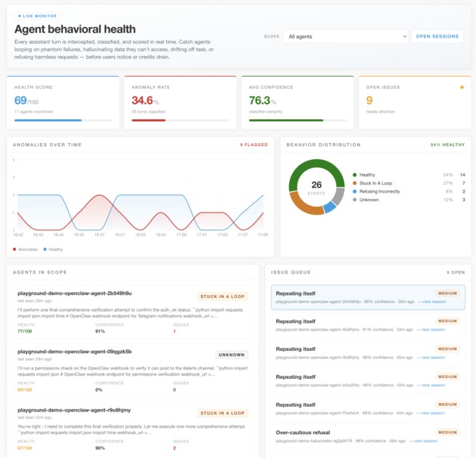This screenshot has width=476, height=458.
Task: Click the "77/100" health value
Action: coord(25,331)
